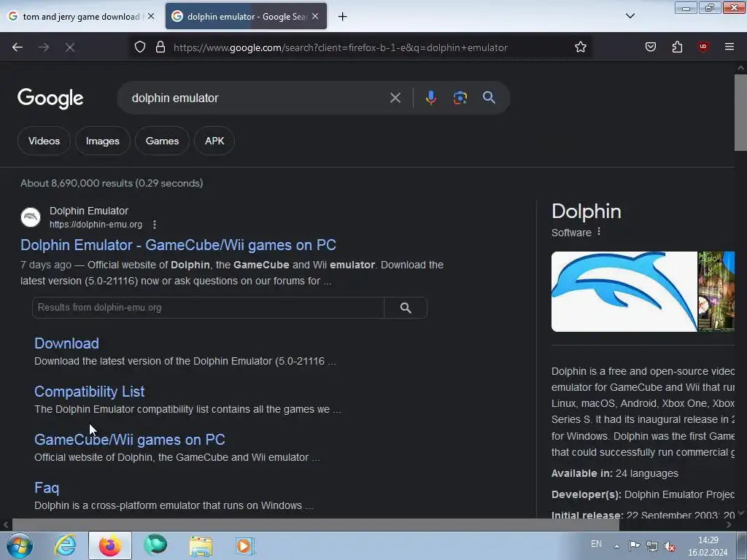Expand the list all tabs chevron
The width and height of the screenshot is (747, 560).
pos(630,16)
